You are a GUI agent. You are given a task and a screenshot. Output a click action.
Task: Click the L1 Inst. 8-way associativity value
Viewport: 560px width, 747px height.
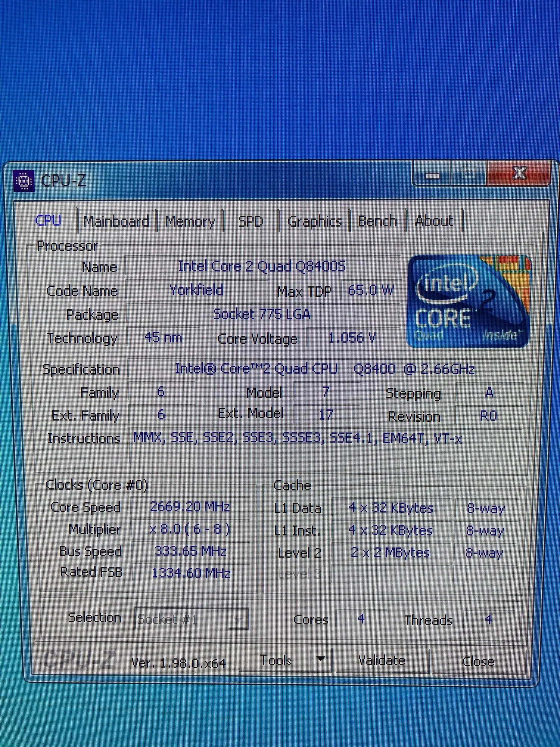coord(485,531)
